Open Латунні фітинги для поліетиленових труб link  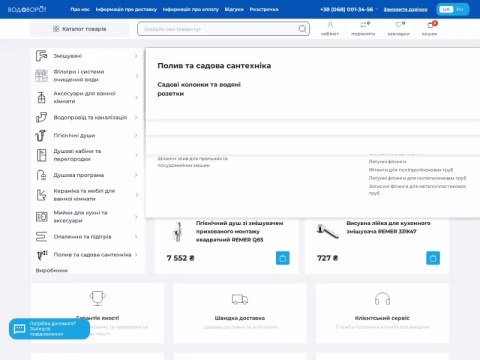tap(417, 178)
